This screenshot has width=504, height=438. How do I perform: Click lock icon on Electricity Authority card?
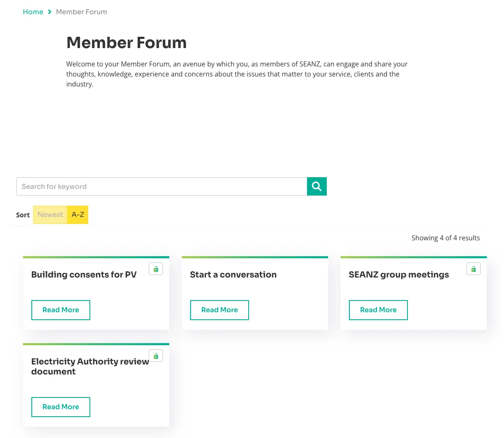[156, 356]
